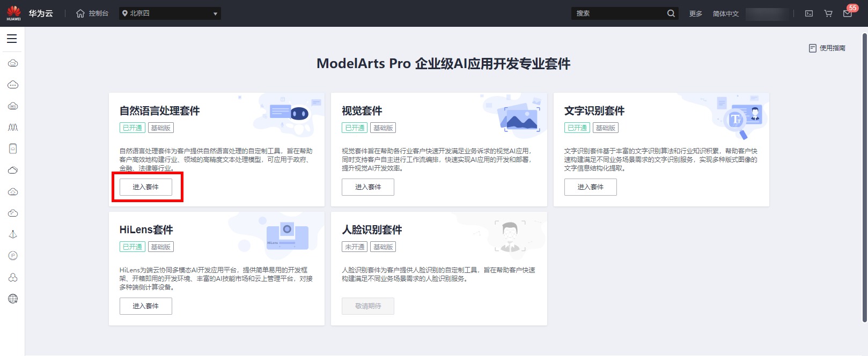
Task: Open the shopping cart icon
Action: 828,13
